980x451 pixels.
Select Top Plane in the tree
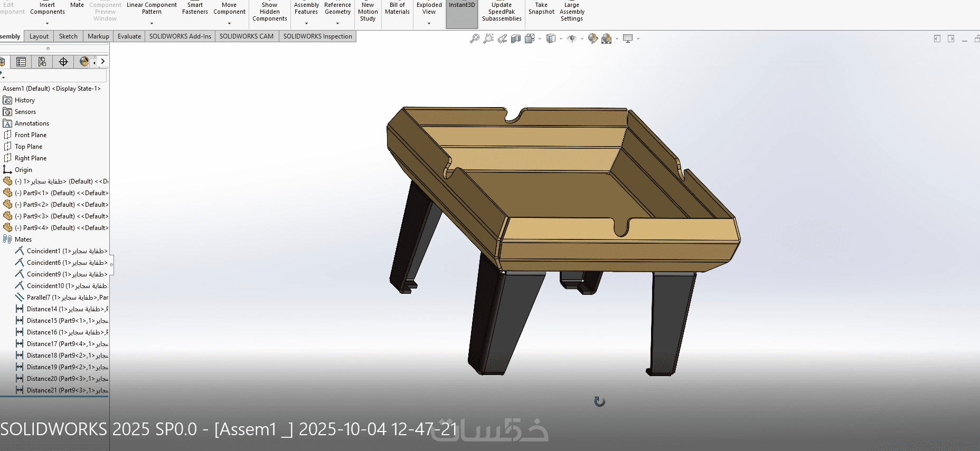(x=29, y=147)
